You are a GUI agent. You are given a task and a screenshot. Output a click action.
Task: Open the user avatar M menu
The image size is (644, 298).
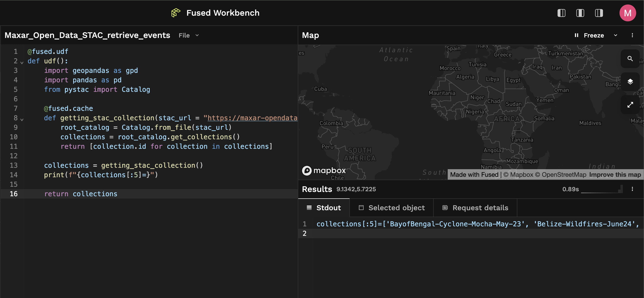[628, 13]
